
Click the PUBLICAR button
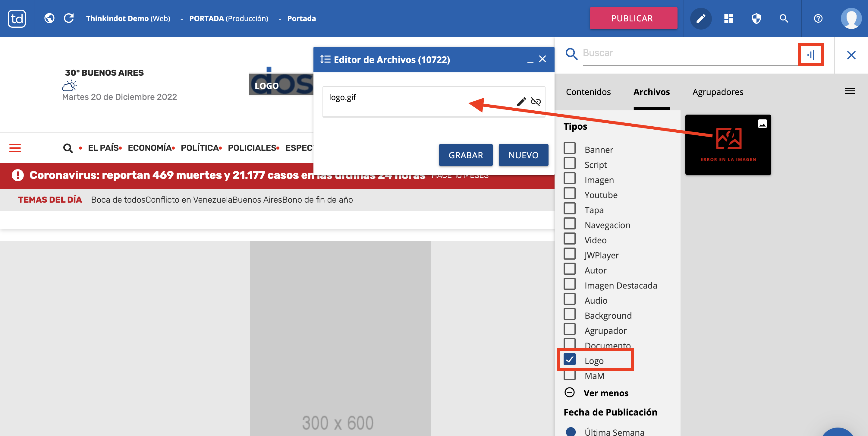[x=633, y=18]
